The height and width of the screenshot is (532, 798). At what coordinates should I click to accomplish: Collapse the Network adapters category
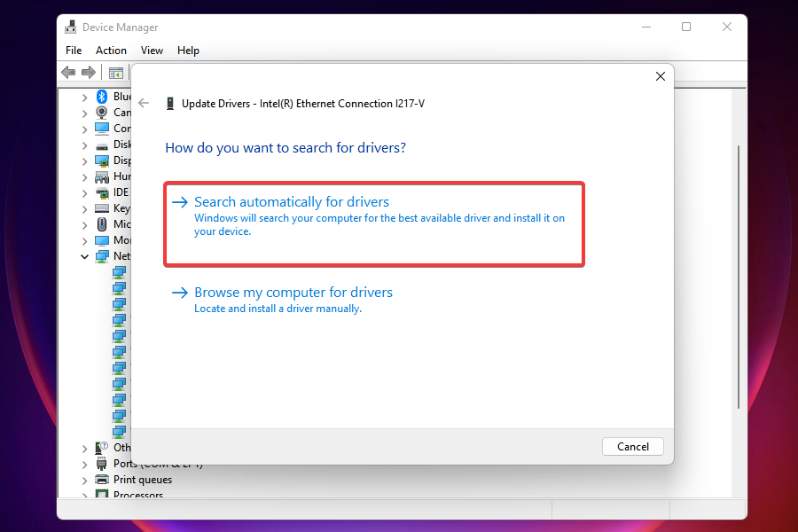point(84,256)
